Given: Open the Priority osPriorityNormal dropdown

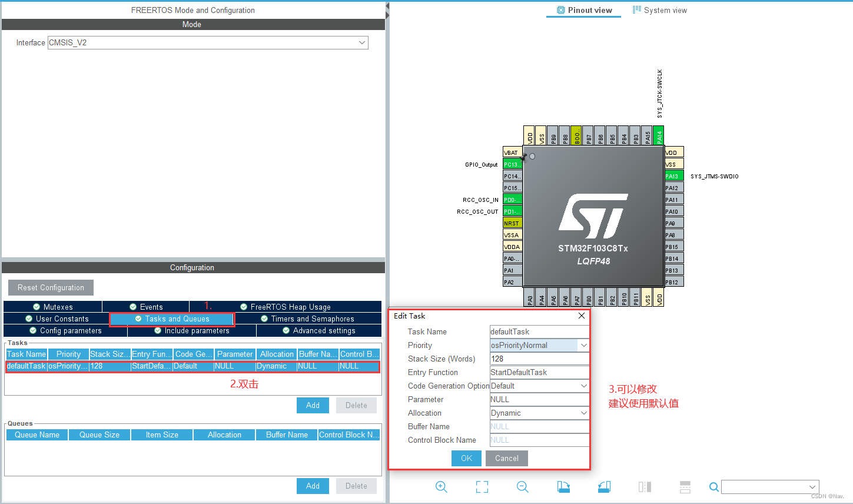Looking at the screenshot, I should click(x=539, y=346).
